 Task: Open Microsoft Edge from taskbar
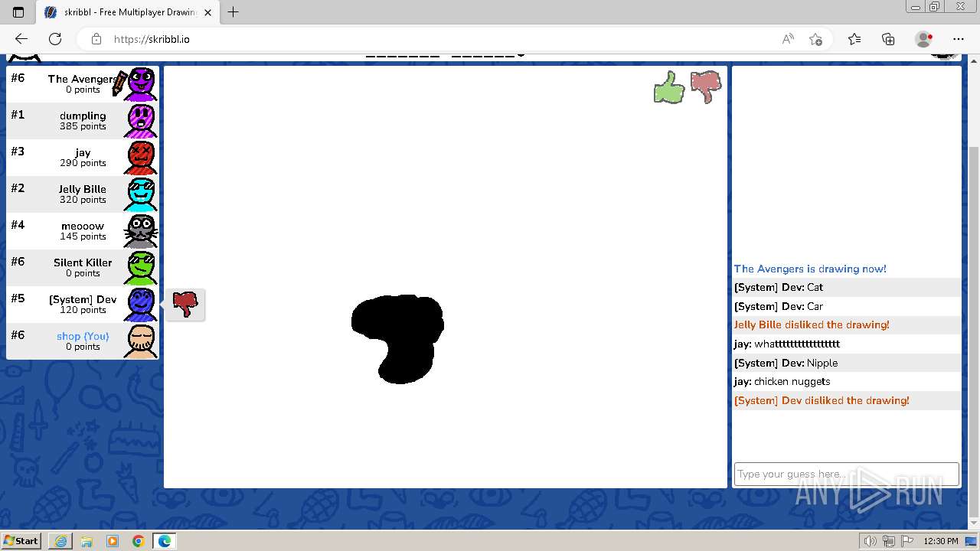[165, 541]
